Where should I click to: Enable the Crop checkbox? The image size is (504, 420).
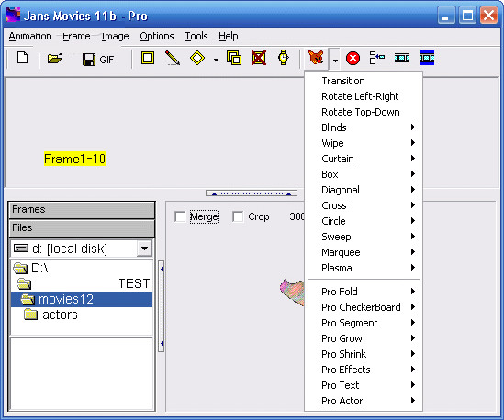pos(238,216)
